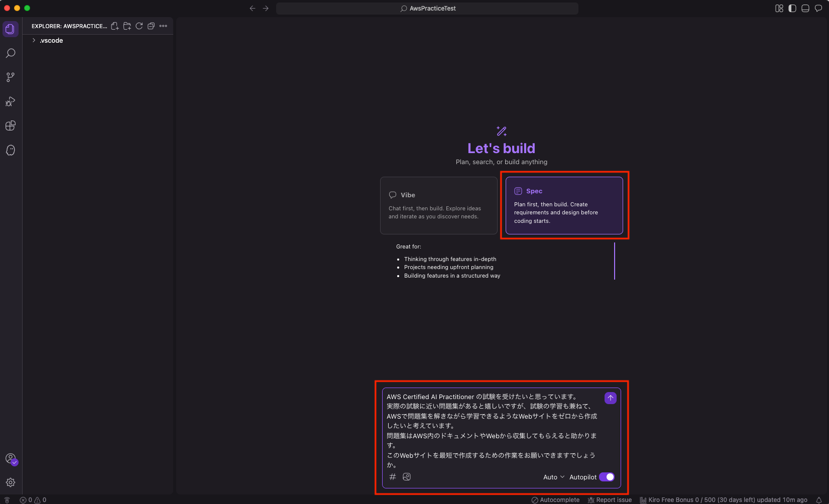Screen dimensions: 829x504
Task: Open notifications from the bell icon
Action: (819, 499)
